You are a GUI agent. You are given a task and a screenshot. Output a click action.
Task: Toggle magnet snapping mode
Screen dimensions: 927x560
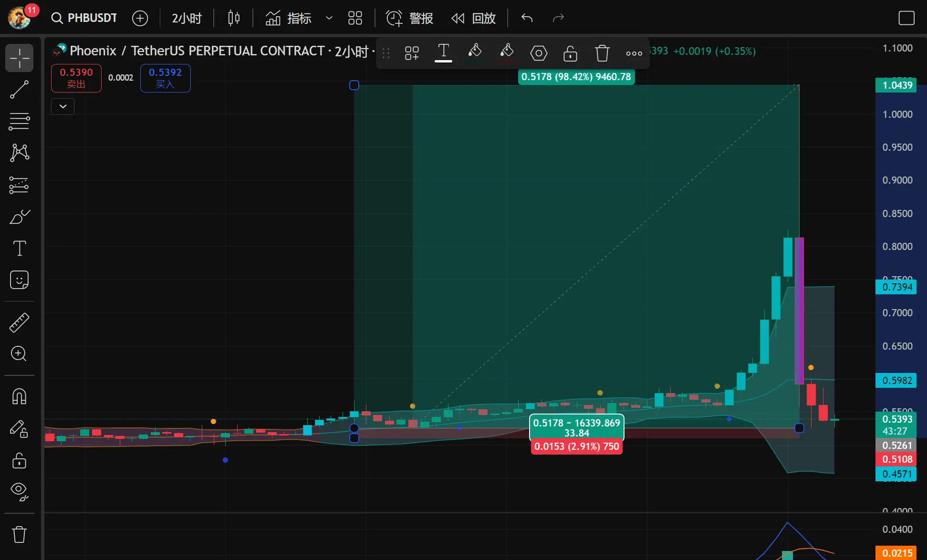19,396
